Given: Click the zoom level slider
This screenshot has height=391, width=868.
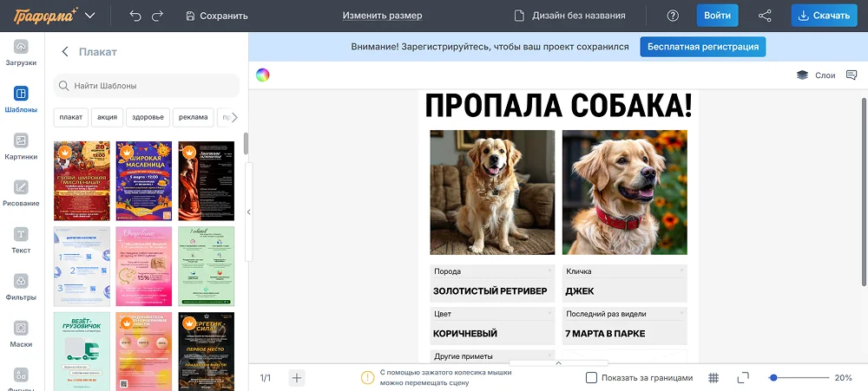Looking at the screenshot, I should pyautogui.click(x=799, y=378).
